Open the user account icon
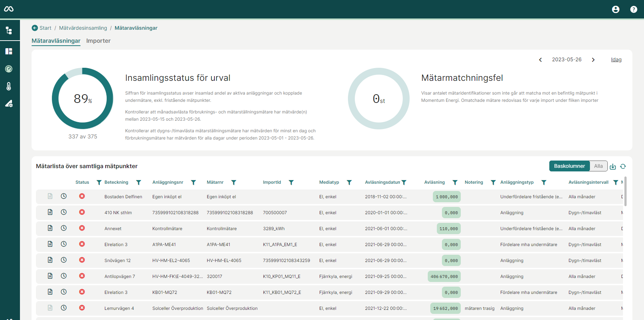 (x=616, y=9)
